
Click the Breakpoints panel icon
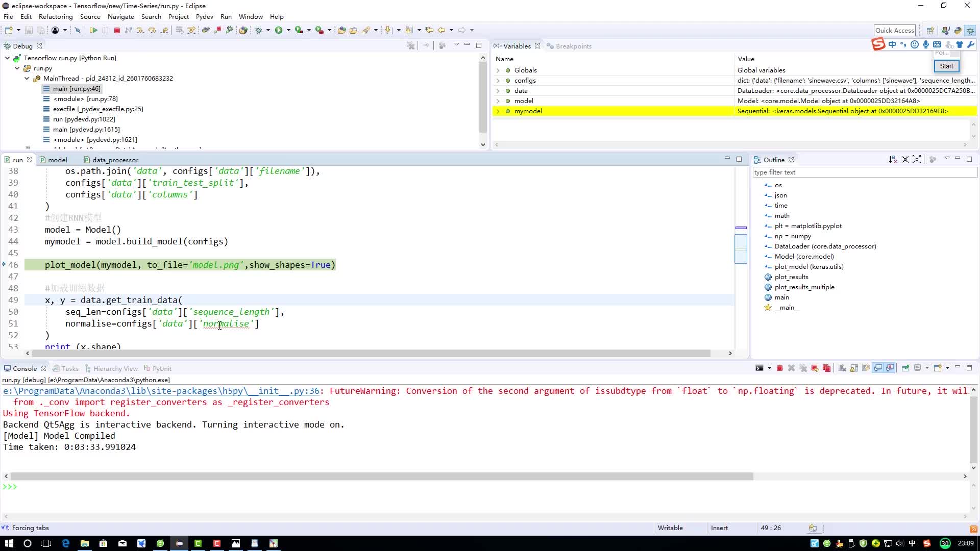click(x=549, y=46)
